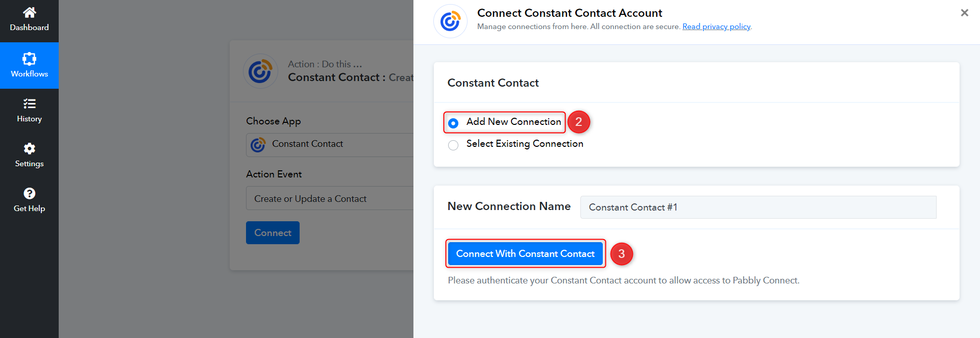The image size is (980, 338).
Task: Open the Dashboard home icon
Action: point(30,12)
